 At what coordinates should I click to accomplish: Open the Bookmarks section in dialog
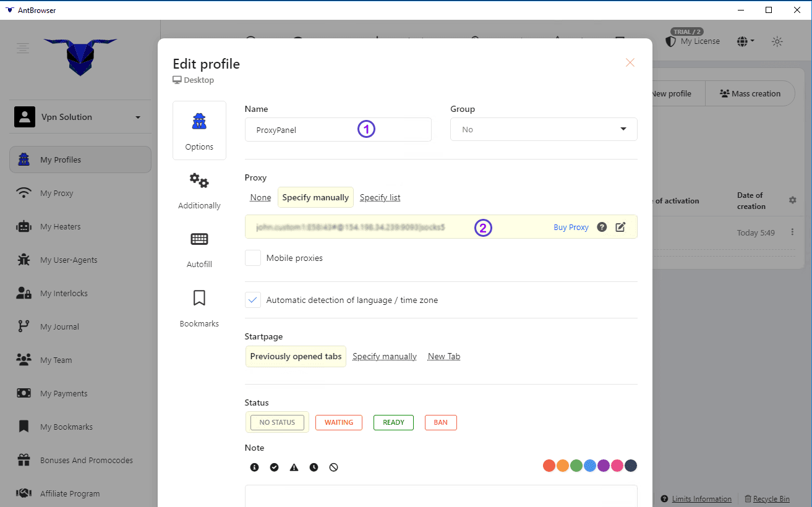[199, 308]
